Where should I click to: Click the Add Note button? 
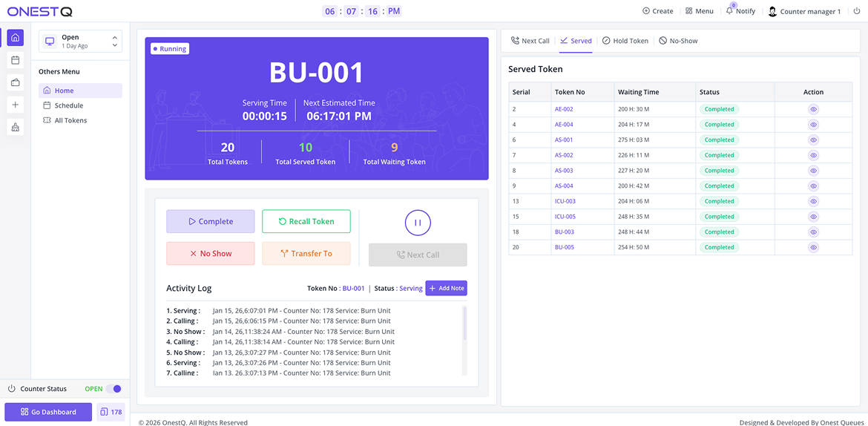pyautogui.click(x=446, y=288)
